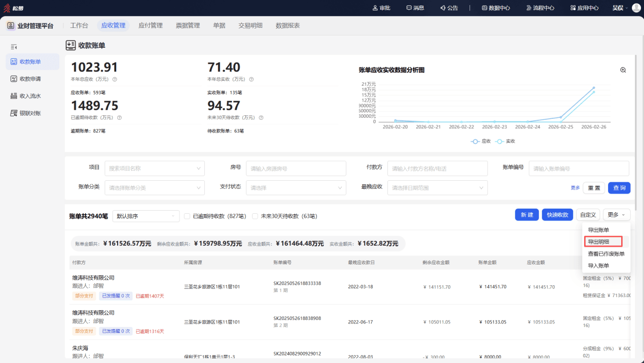Click the 收款申请 sidebar icon
The image size is (644, 363).
tap(14, 79)
